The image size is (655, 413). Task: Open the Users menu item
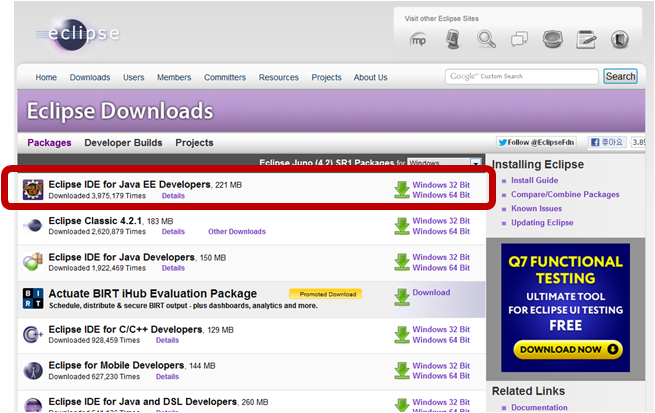(x=133, y=77)
